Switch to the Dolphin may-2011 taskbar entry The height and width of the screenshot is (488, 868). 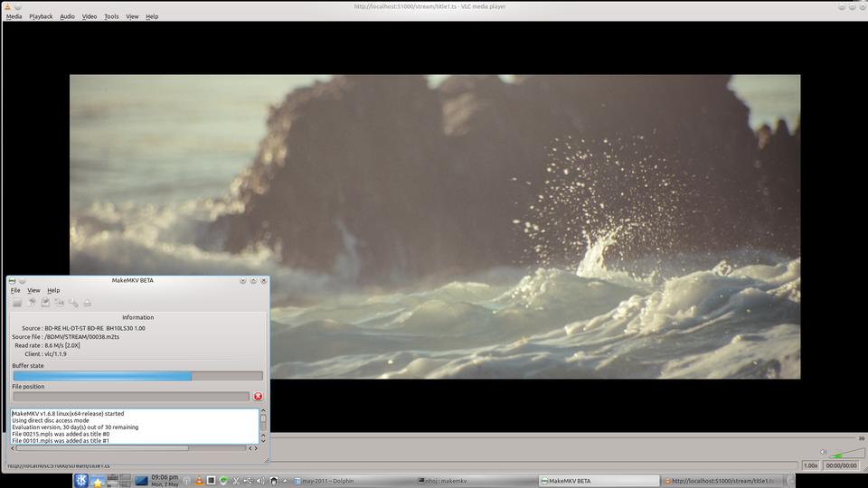click(x=348, y=481)
